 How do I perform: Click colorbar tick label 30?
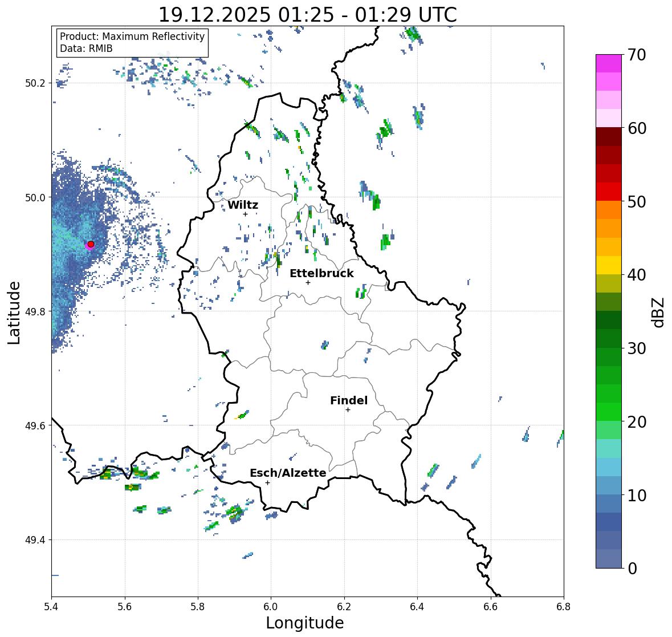tap(637, 348)
